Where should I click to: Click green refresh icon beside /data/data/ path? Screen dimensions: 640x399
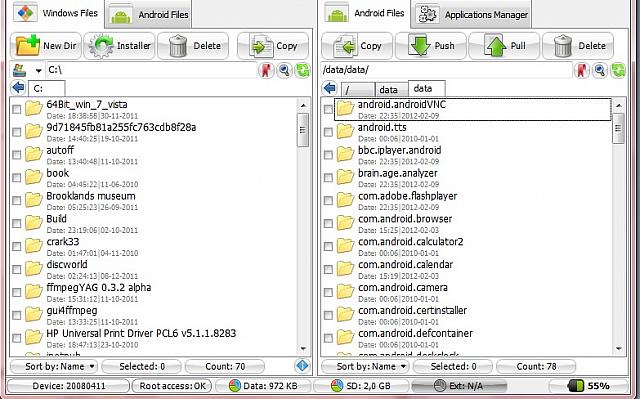618,70
